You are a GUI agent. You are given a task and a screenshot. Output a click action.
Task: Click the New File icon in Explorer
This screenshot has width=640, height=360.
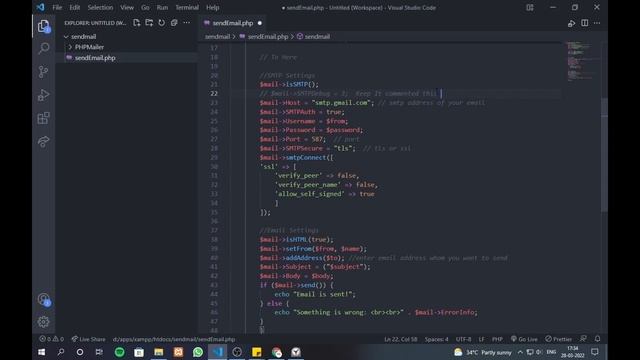(137, 23)
